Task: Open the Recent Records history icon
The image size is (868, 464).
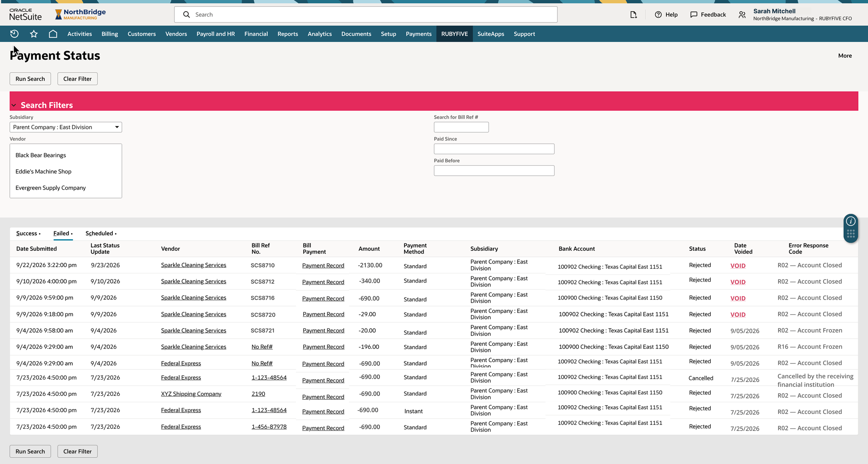Action: coord(14,34)
